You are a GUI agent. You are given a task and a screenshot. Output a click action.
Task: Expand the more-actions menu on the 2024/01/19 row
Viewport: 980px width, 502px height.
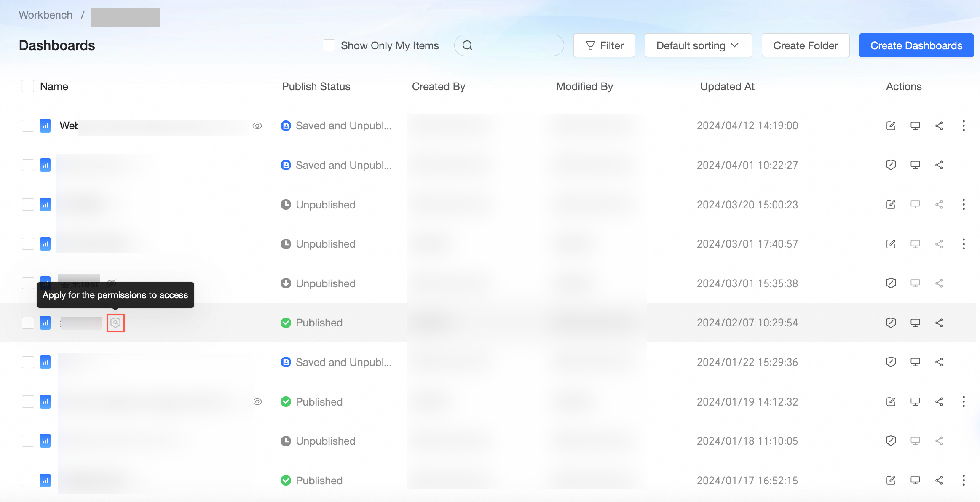(964, 401)
